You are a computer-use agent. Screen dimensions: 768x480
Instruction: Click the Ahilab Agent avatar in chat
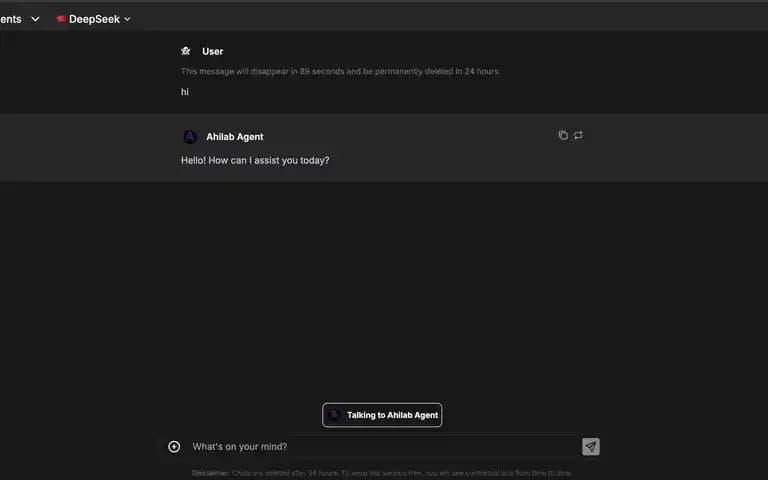point(190,137)
